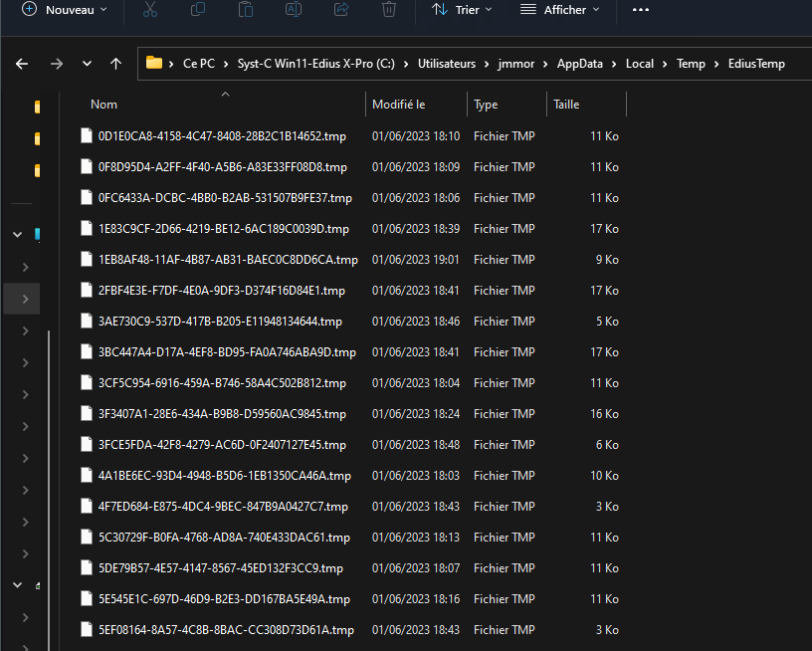Click the Delete trash icon

coord(389,9)
